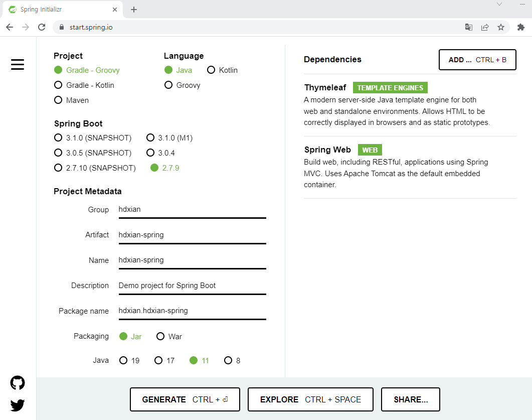Viewport: 532px width, 420px height.
Task: Click ADD dependencies button
Action: (477, 60)
